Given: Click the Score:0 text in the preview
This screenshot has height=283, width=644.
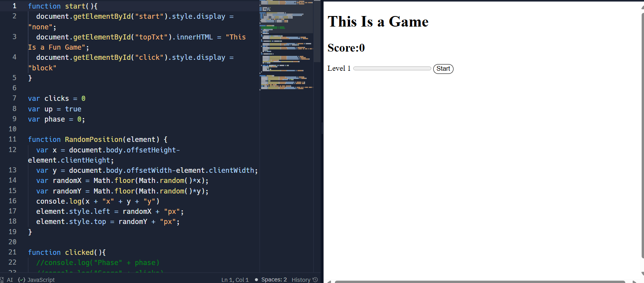Looking at the screenshot, I should coord(346,48).
